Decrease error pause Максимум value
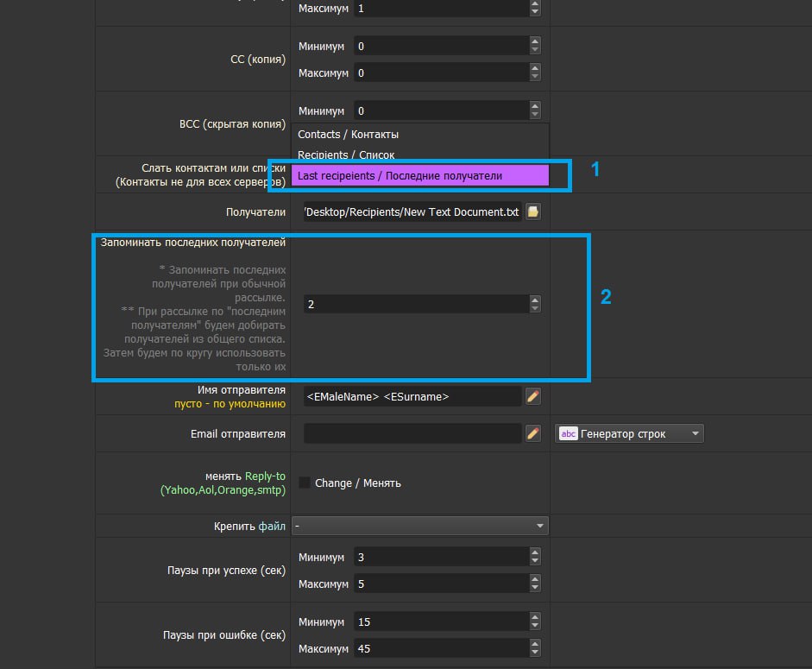 pyautogui.click(x=535, y=653)
